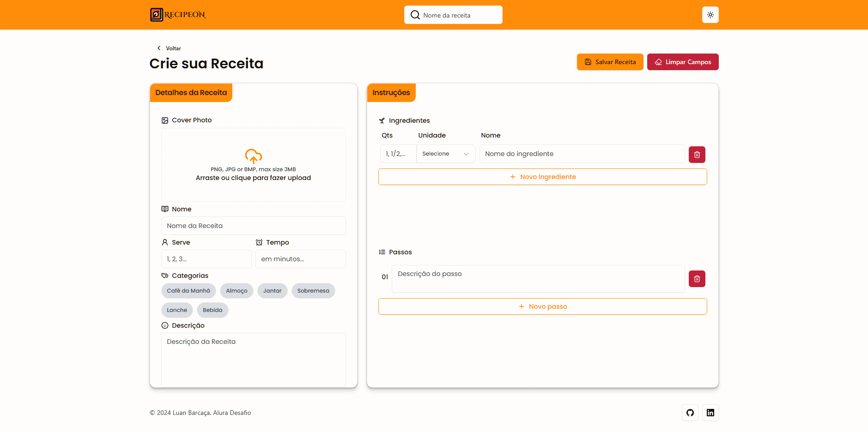This screenshot has width=868, height=432.
Task: Toggle the Bebida category chip
Action: pos(212,310)
